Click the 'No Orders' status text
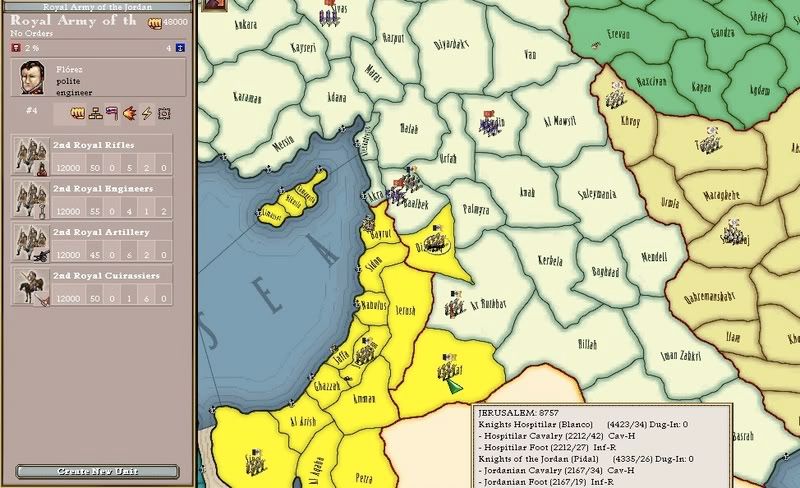This screenshot has height=488, width=800. click(31, 33)
